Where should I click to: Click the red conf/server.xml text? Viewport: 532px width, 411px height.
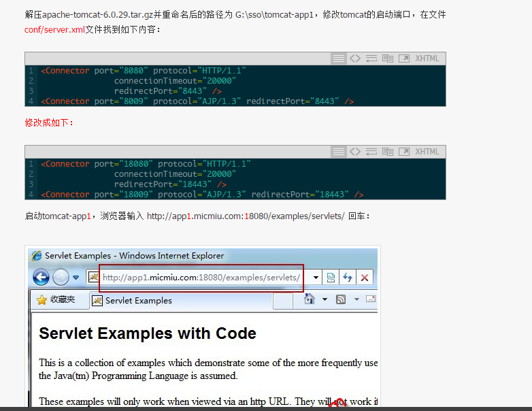54,29
